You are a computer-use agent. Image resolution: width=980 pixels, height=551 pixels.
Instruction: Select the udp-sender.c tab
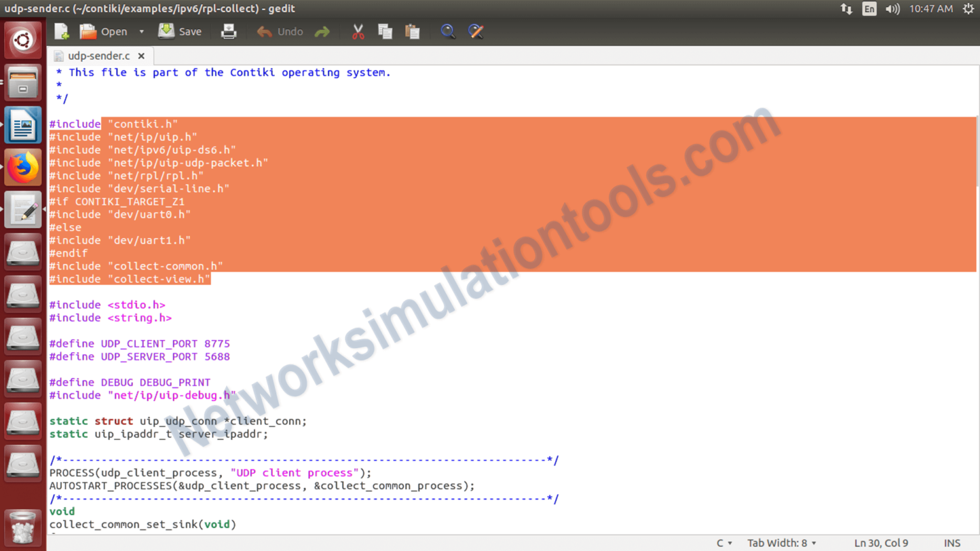click(x=99, y=55)
